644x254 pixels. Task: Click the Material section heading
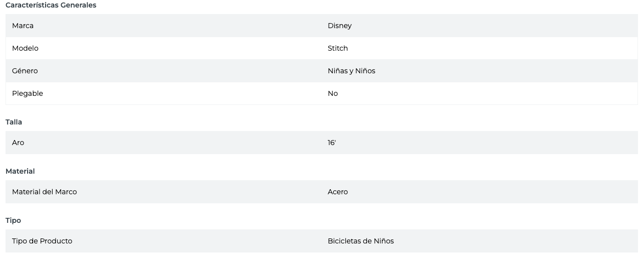coord(20,171)
